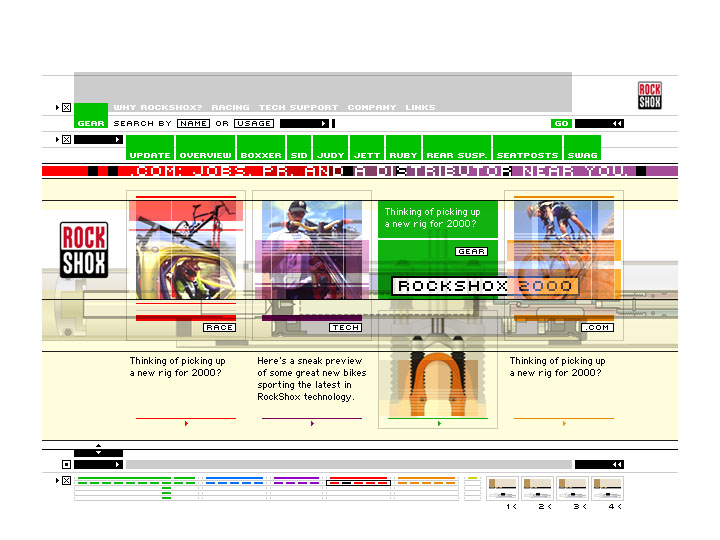
Task: Click the ROCKSHOX 2000 banner label
Action: pyautogui.click(x=485, y=286)
